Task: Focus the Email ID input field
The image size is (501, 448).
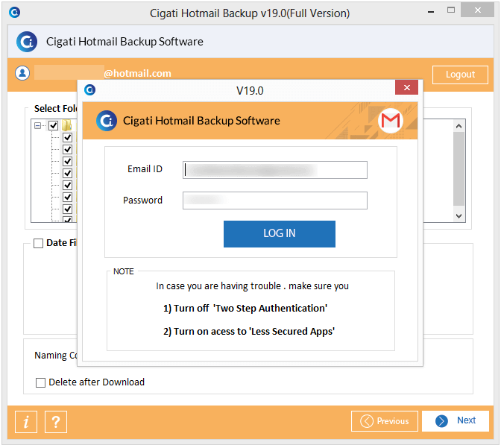Action: click(275, 170)
